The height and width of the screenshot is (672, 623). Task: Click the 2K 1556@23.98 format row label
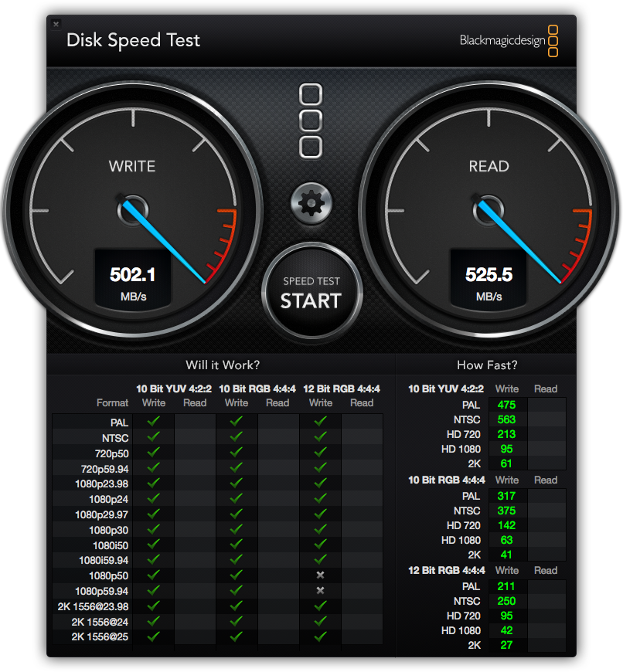[x=93, y=607]
